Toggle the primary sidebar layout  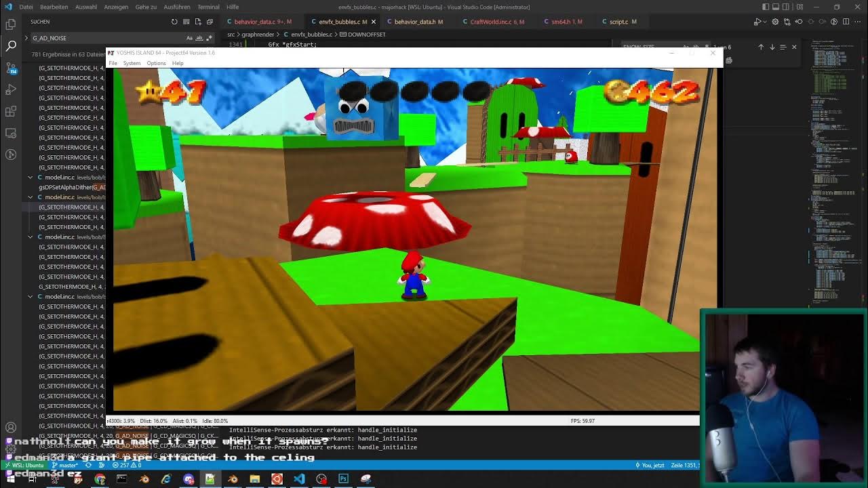[766, 7]
